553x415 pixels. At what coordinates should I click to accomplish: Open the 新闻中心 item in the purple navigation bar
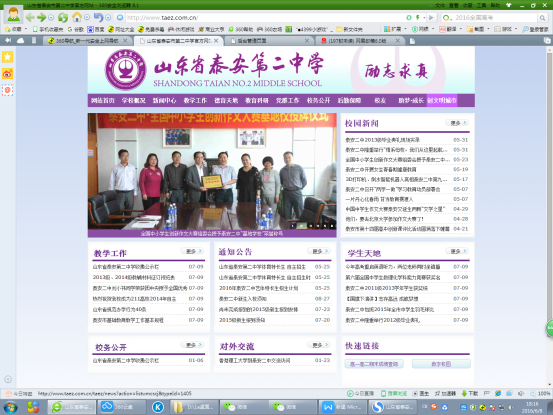[164, 100]
